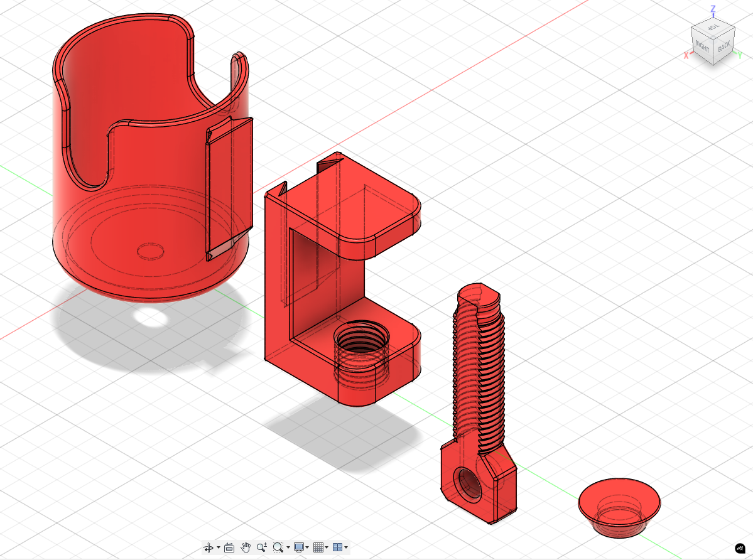Click the BACK face of the ViewCube
This screenshot has width=753, height=560.
coord(724,46)
